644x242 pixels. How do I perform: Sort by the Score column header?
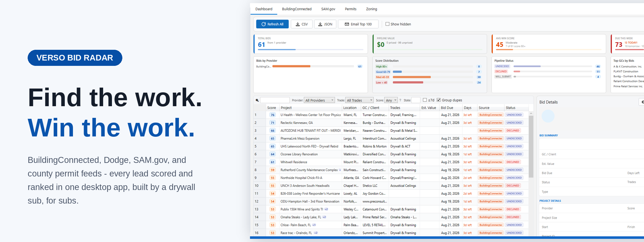click(x=272, y=108)
